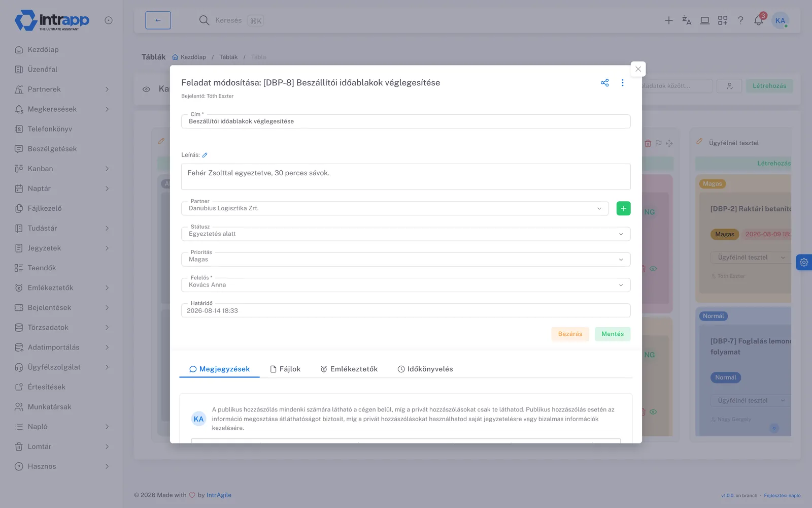Screen dimensions: 812x508
Task: Expand the Kanban sidebar menu
Action: [x=61, y=169]
